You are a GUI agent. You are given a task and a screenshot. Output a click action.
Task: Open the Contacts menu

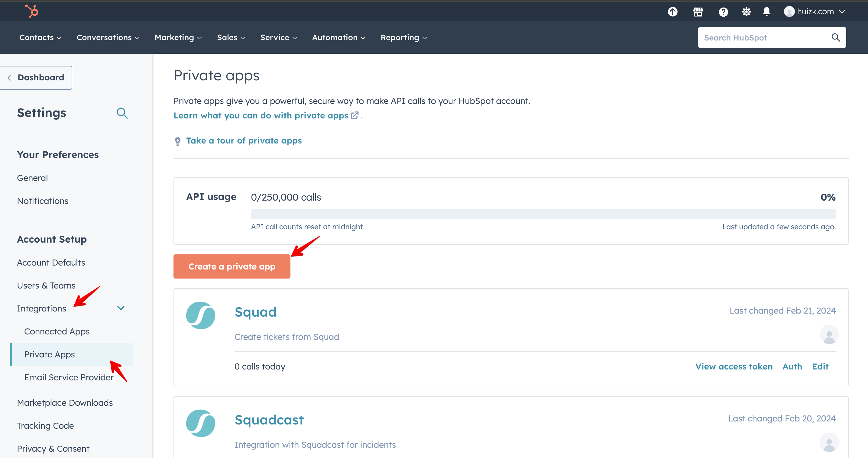coord(40,37)
